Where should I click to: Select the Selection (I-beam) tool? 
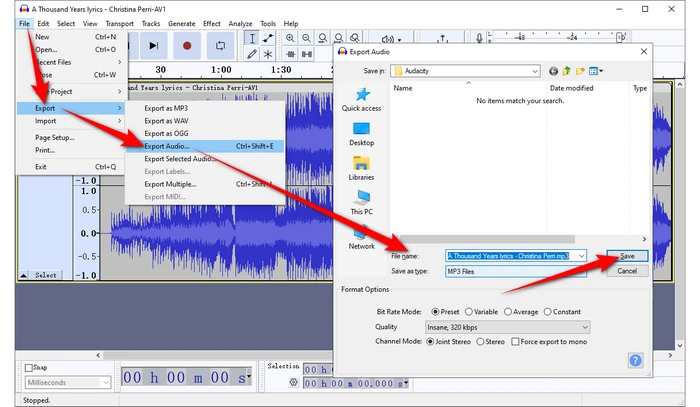252,39
